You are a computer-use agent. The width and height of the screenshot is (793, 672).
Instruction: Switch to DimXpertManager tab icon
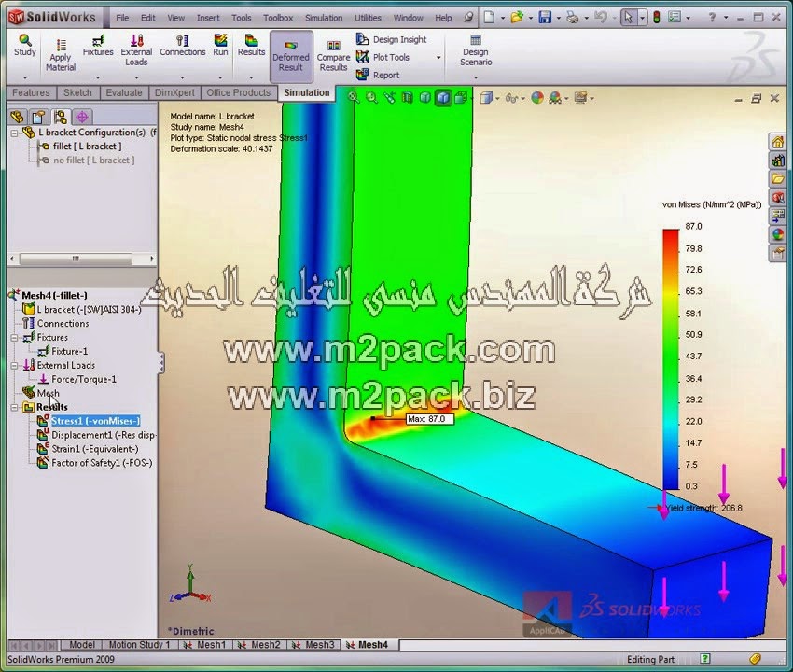pyautogui.click(x=82, y=117)
